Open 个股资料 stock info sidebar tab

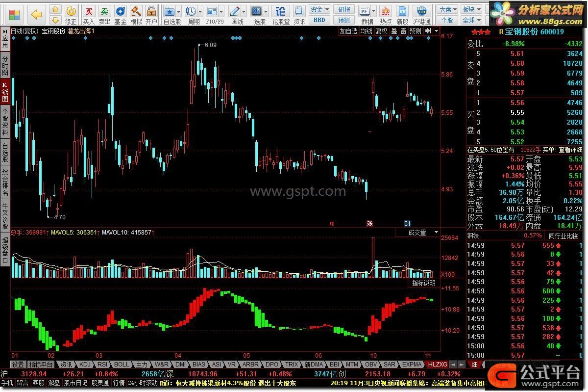click(x=5, y=122)
